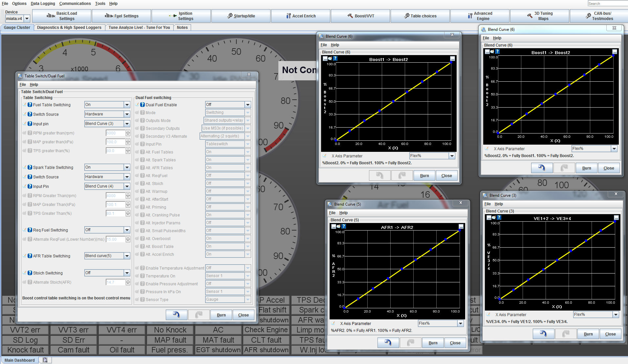Open note icon next to Spark Table Switching
This screenshot has width=628, height=364.
[x=25, y=167]
